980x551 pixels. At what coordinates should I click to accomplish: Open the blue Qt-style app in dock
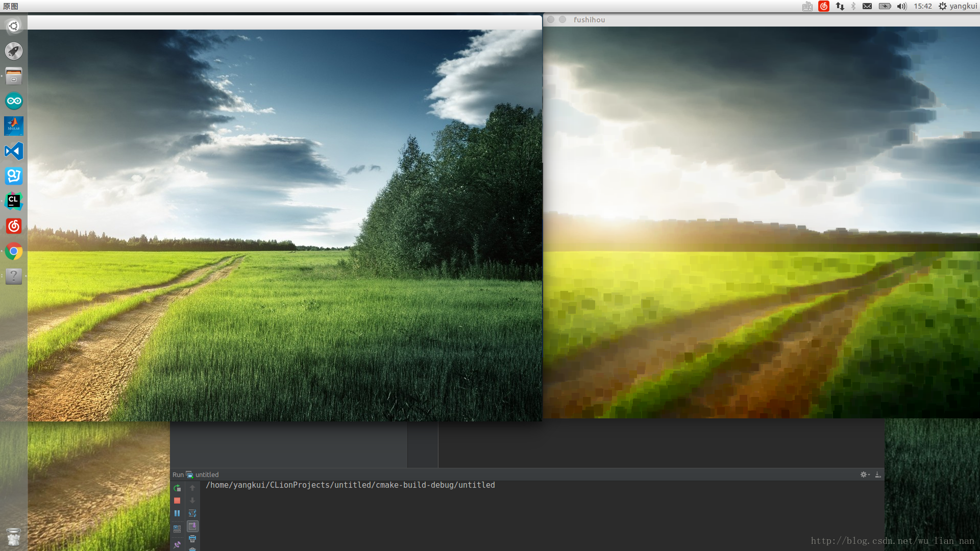(14, 176)
